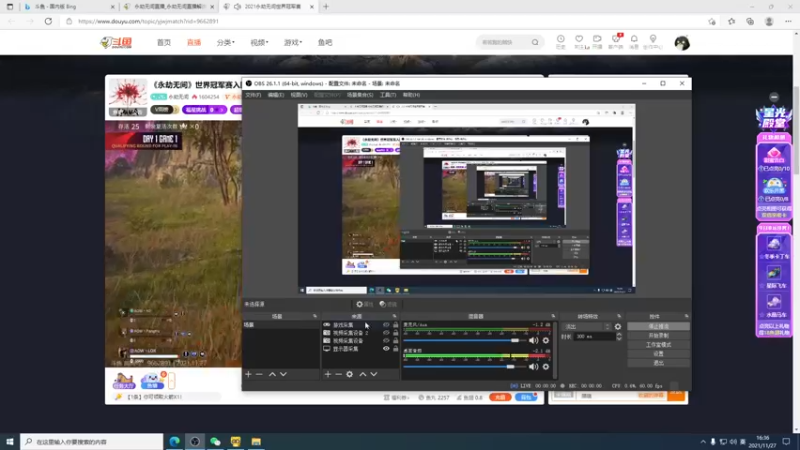800x450 pixels.
Task: Open microphone channel settings gear
Action: tap(546, 340)
